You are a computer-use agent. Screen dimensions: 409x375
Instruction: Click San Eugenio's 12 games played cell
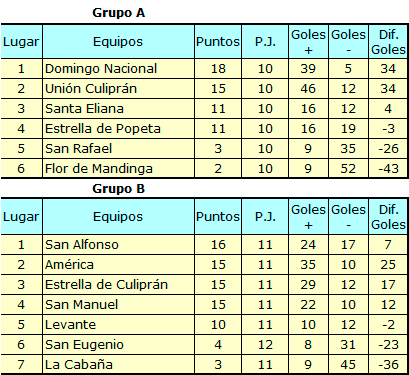[x=265, y=345]
